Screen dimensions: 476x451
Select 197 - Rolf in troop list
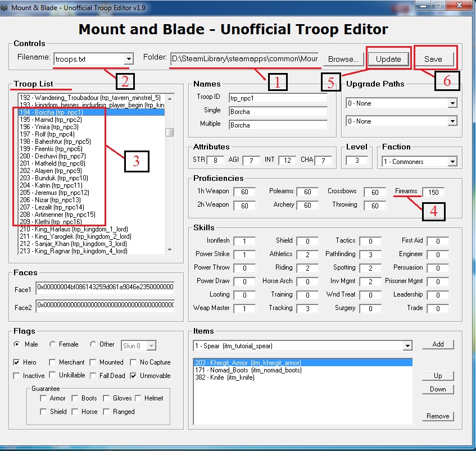pyautogui.click(x=92, y=134)
